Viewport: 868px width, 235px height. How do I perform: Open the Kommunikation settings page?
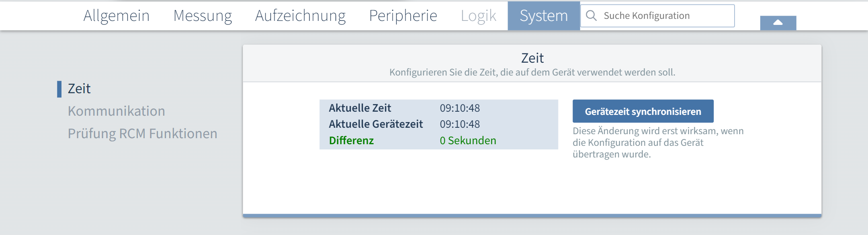[117, 111]
